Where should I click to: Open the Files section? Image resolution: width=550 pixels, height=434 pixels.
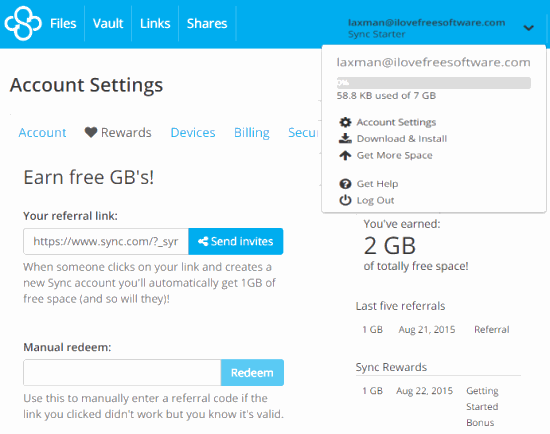tap(63, 24)
